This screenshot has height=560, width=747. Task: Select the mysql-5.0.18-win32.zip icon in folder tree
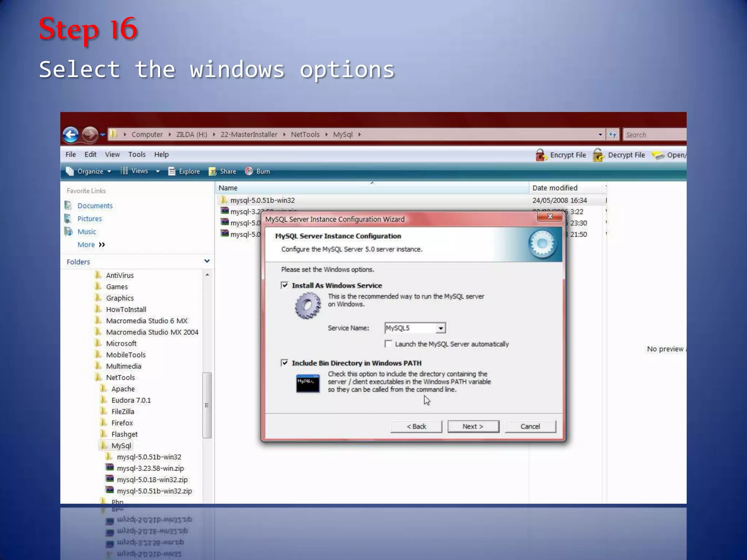click(x=109, y=479)
